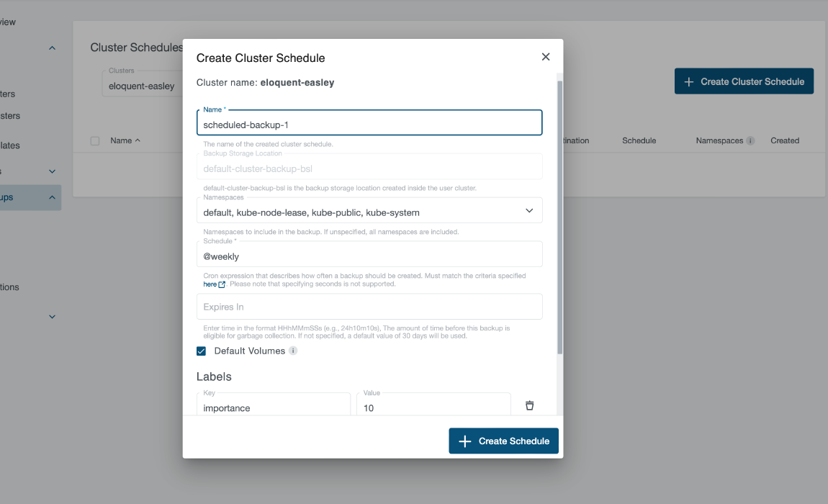Collapse the top sidebar section chevron
Image resolution: width=828 pixels, height=504 pixels.
point(51,48)
